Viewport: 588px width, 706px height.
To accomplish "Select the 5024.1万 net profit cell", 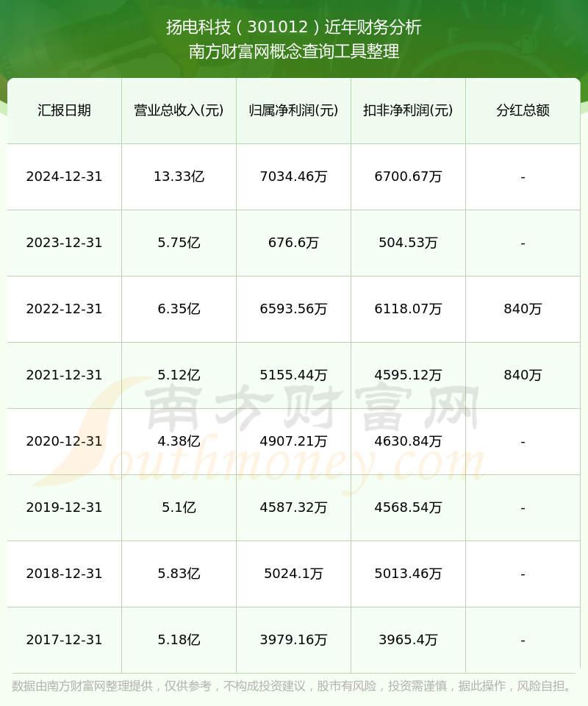I will click(293, 574).
